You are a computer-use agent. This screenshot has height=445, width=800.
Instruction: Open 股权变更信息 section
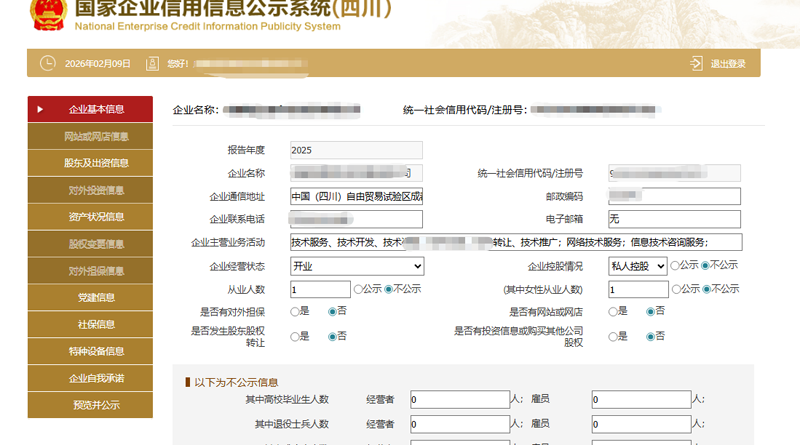click(x=90, y=244)
